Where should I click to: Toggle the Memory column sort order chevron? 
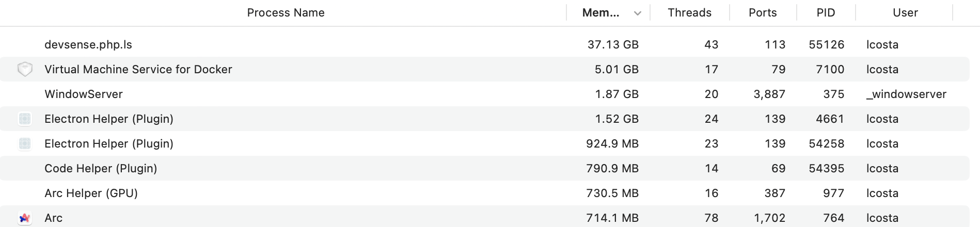pyautogui.click(x=638, y=13)
